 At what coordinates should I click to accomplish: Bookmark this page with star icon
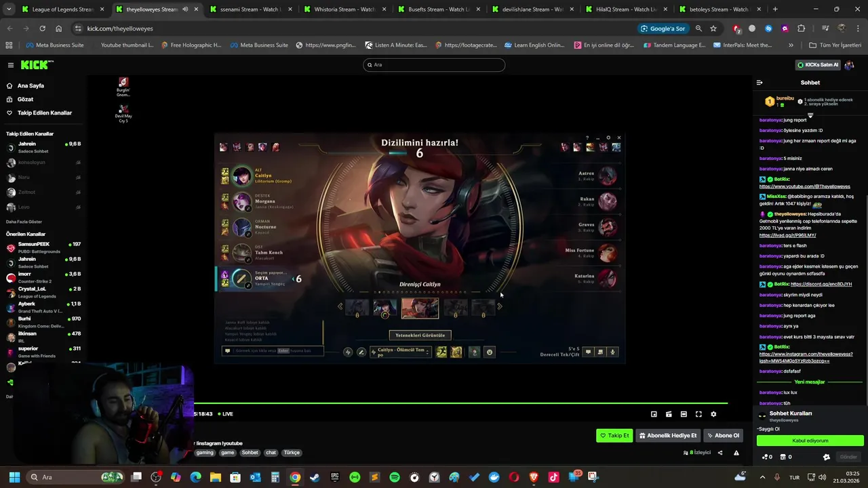click(713, 28)
